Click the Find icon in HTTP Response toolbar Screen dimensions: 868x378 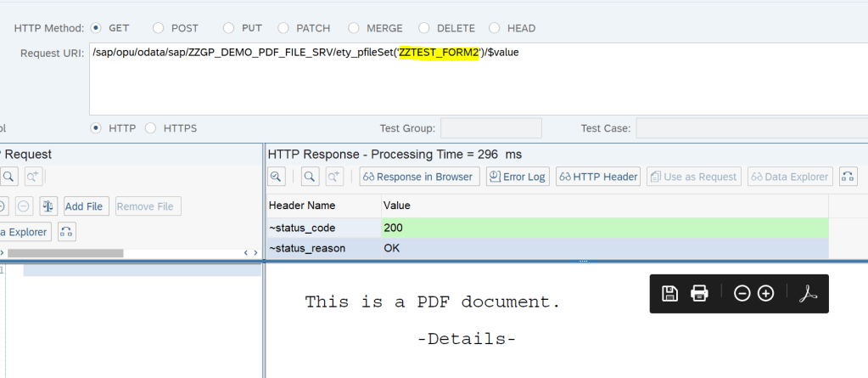(310, 177)
